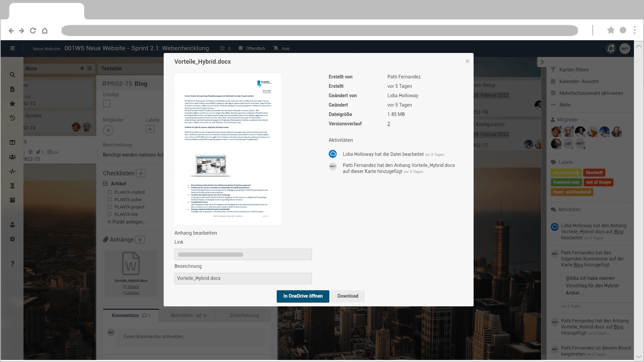Click the Bezeichnung input field
This screenshot has height=362, width=644.
click(243, 278)
